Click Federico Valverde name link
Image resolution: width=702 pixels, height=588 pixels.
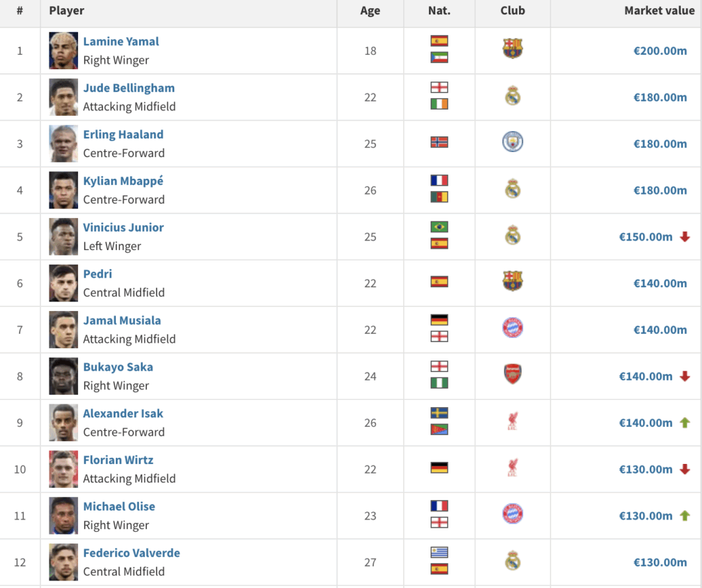(132, 553)
